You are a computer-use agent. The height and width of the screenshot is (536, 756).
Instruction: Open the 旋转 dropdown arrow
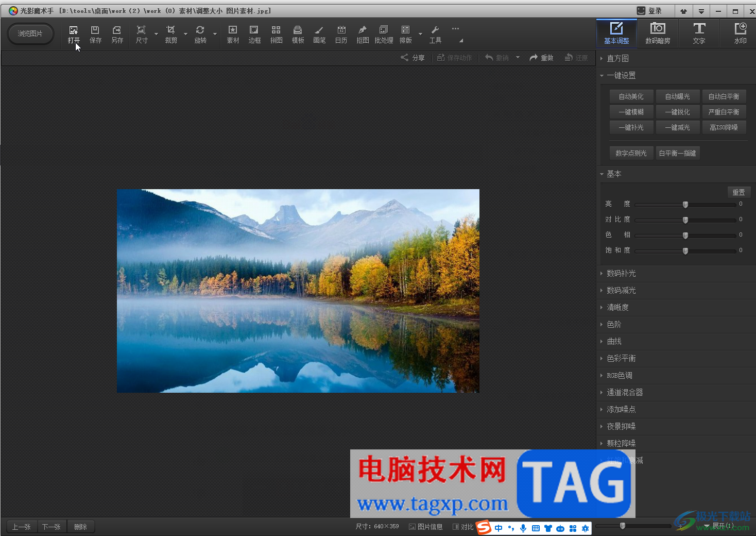click(x=215, y=35)
